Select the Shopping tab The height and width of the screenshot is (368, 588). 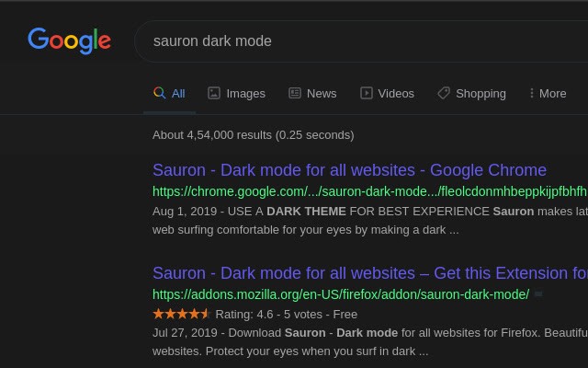pos(481,93)
